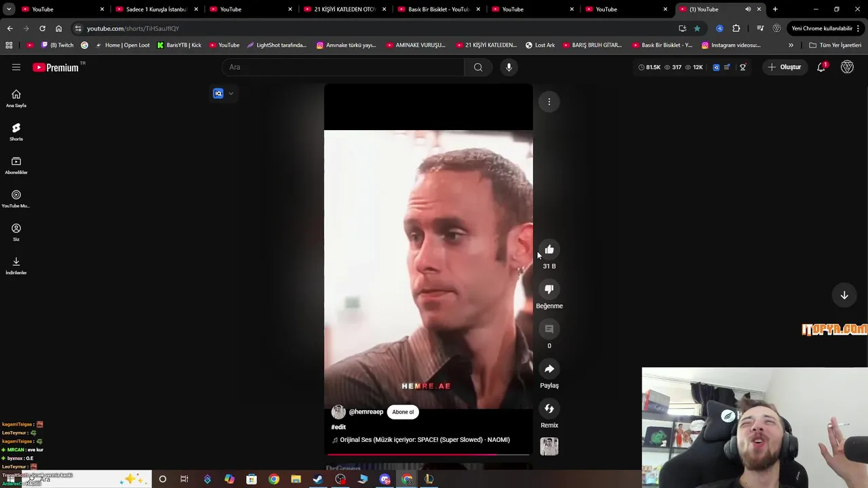Open the Short's three-dot more options
The width and height of the screenshot is (868, 488).
tap(549, 102)
